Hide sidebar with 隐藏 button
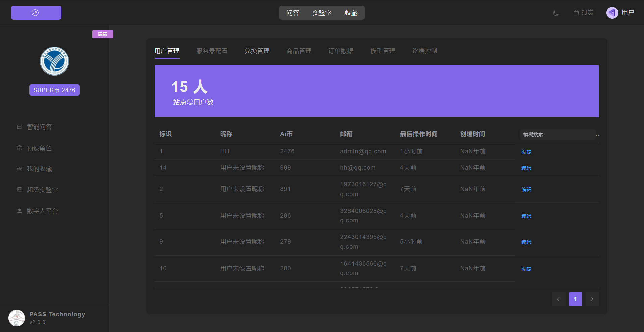This screenshot has height=332, width=644. (103, 34)
